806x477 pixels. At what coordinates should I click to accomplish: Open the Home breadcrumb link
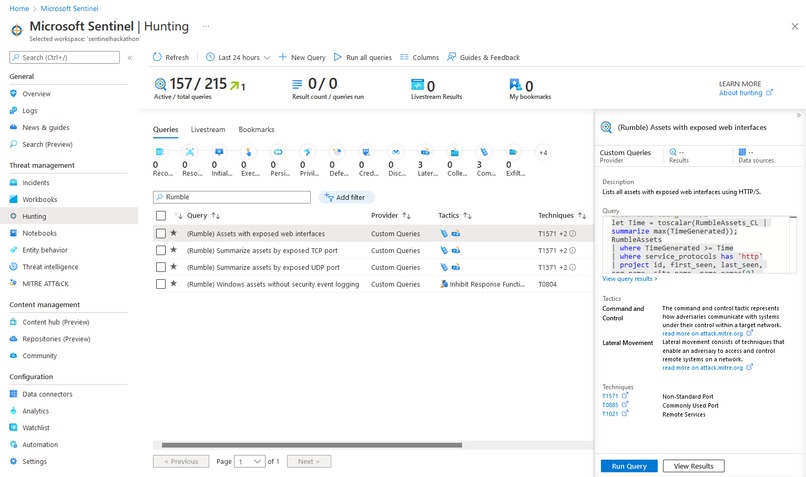tap(19, 8)
